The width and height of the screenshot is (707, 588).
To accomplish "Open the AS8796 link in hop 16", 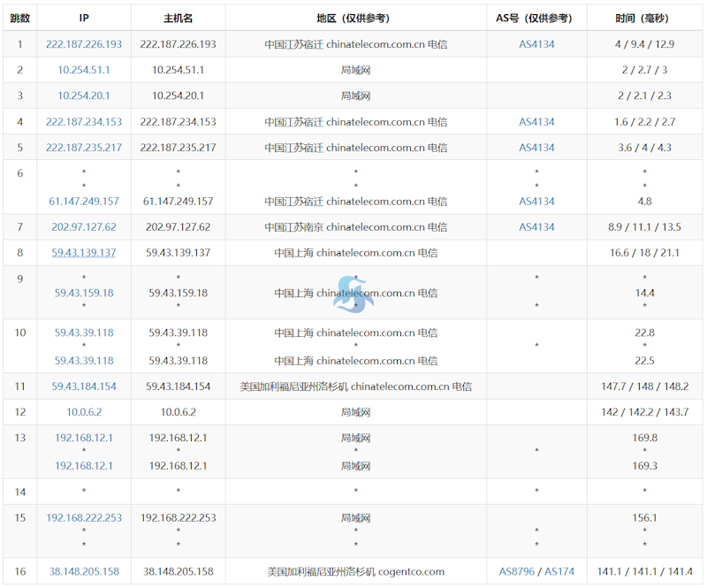I will pyautogui.click(x=517, y=572).
